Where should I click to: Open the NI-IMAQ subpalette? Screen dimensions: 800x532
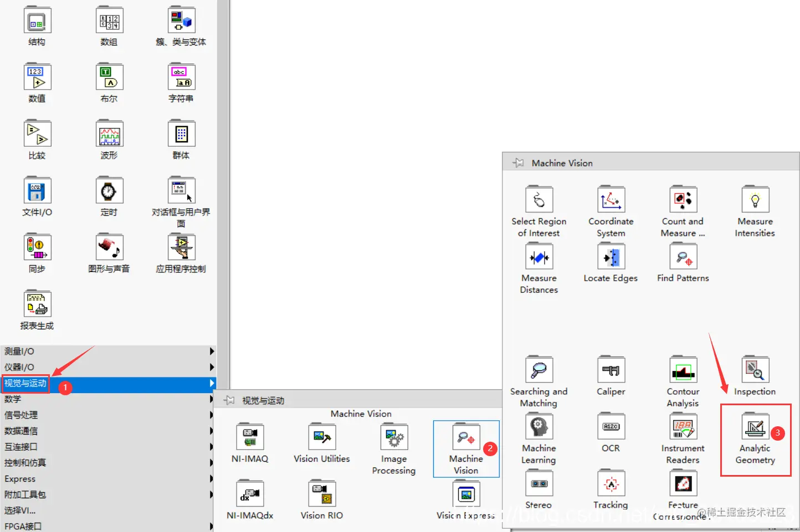coord(250,437)
